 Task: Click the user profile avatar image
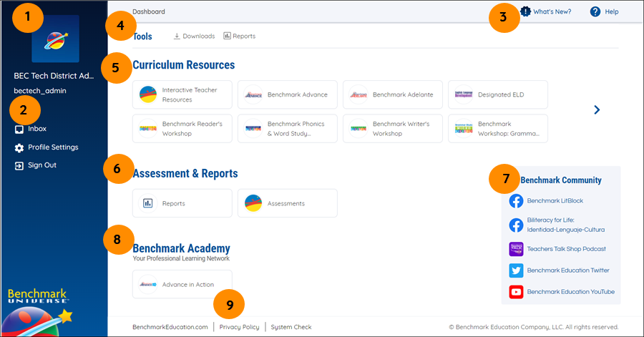[55, 39]
